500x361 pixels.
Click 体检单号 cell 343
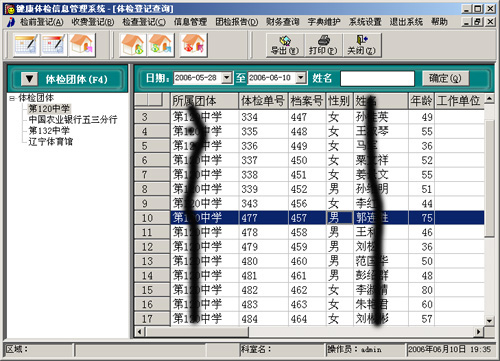pyautogui.click(x=263, y=203)
